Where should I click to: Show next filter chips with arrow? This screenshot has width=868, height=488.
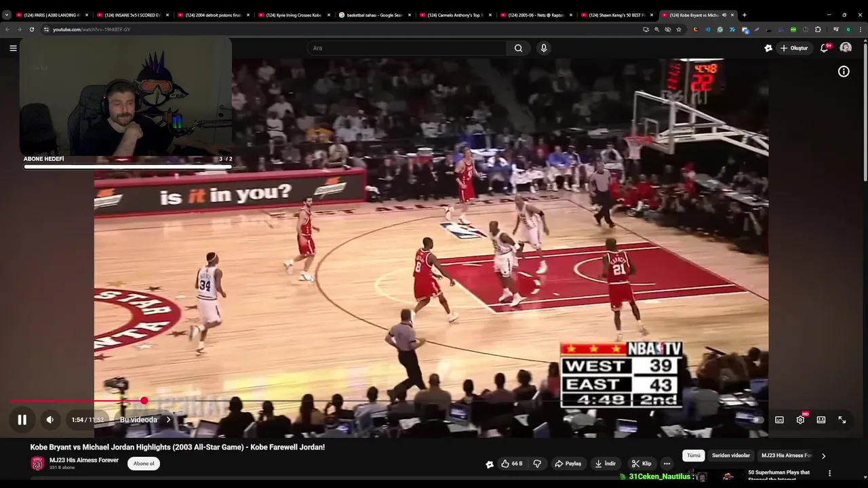click(x=823, y=455)
